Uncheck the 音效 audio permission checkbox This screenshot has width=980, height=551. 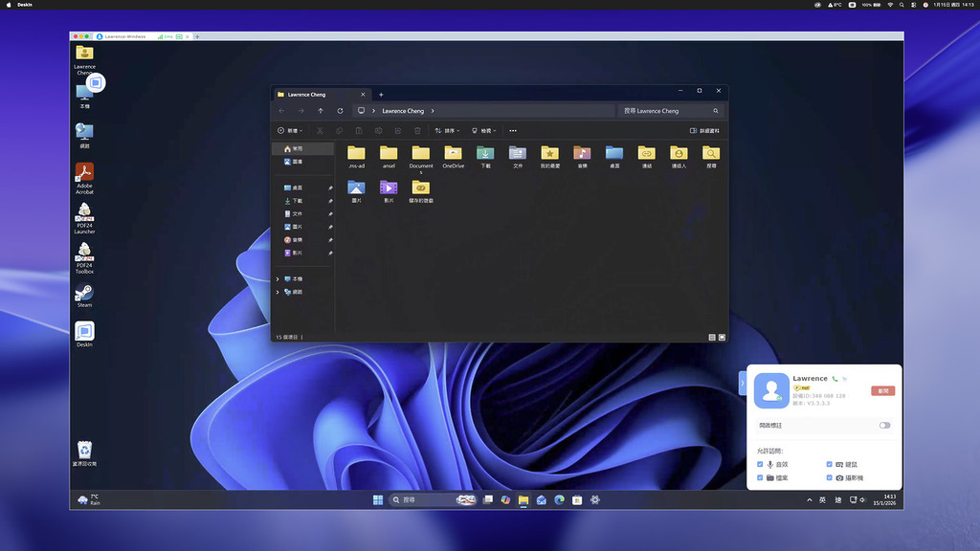pos(760,464)
